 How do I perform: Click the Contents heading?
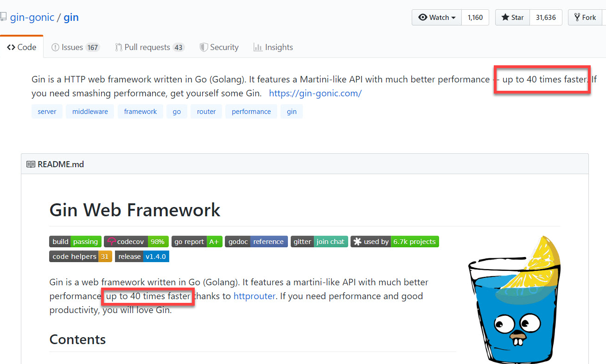[77, 339]
